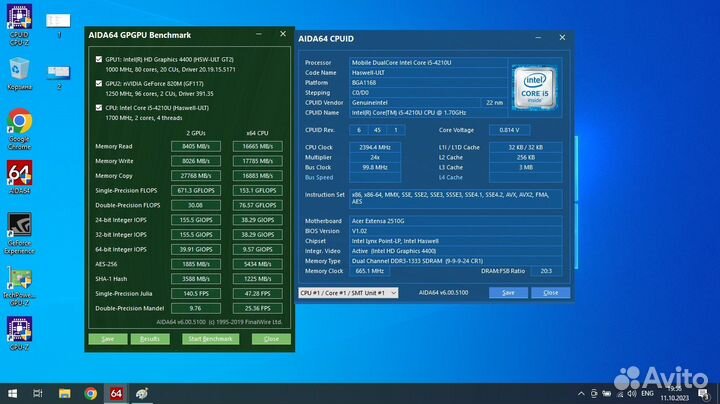This screenshot has width=720, height=404.
Task: Click 64-bit Integer IOPS value 39.91 GIOPS
Action: (196, 249)
